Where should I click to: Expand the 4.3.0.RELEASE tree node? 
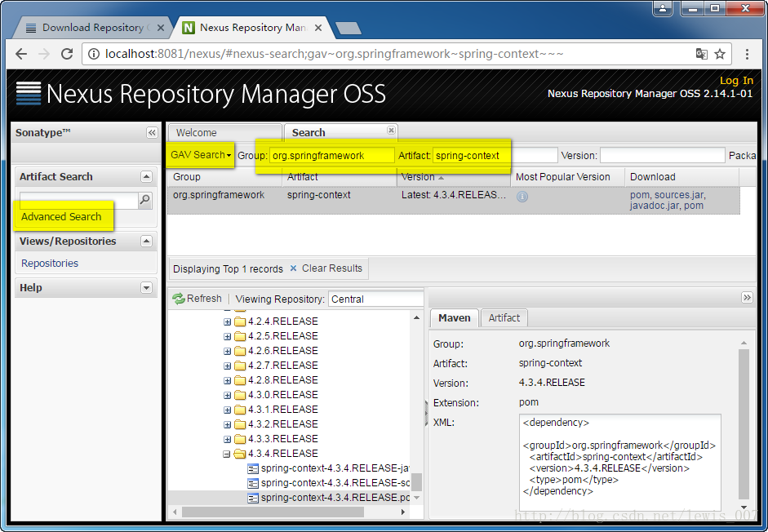point(227,395)
